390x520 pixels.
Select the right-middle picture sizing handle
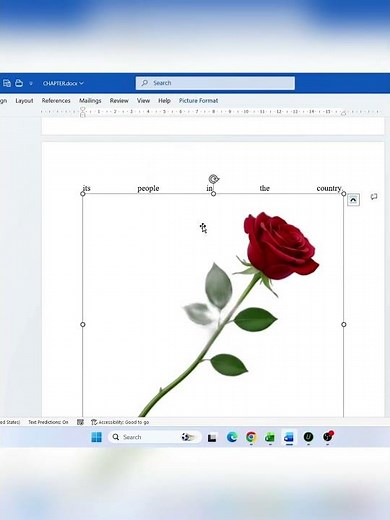(344, 324)
